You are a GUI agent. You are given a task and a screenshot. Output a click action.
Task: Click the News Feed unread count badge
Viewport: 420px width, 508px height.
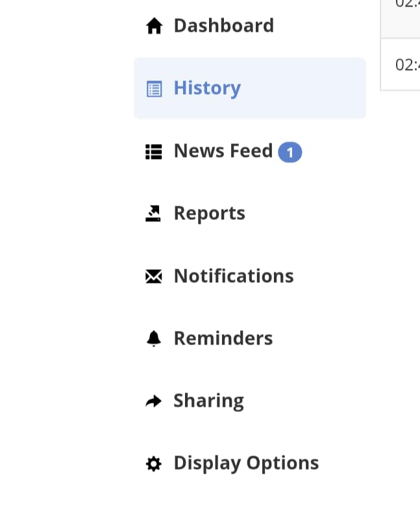290,152
